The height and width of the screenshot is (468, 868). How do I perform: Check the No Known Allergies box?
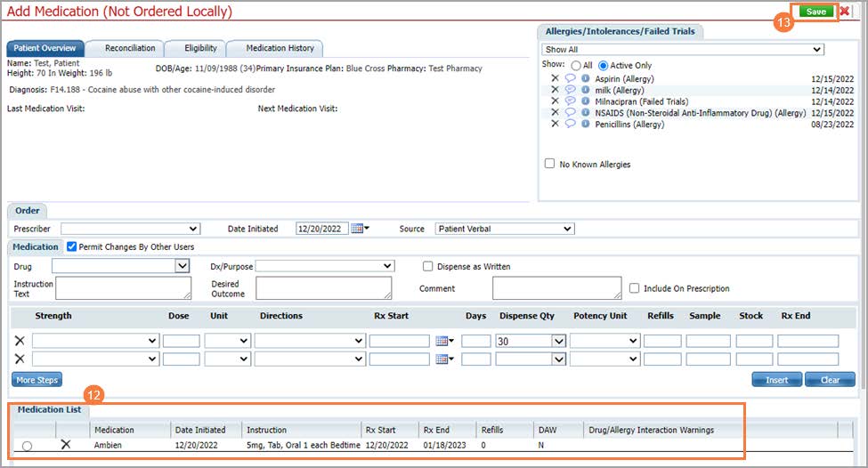549,164
